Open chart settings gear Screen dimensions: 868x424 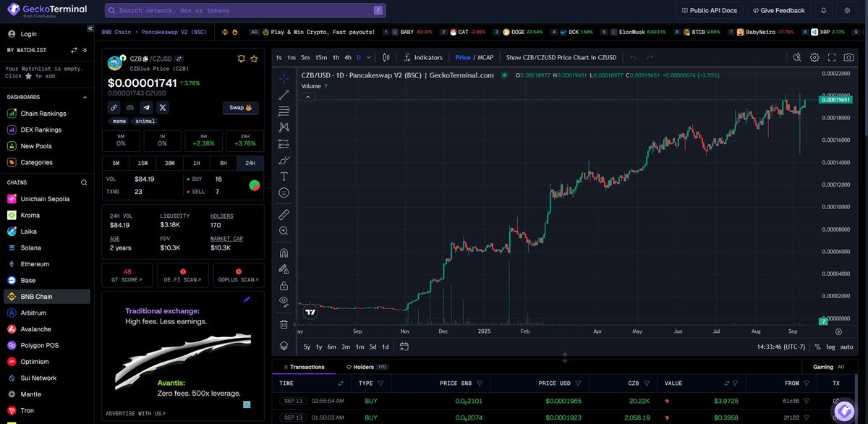pyautogui.click(x=814, y=57)
